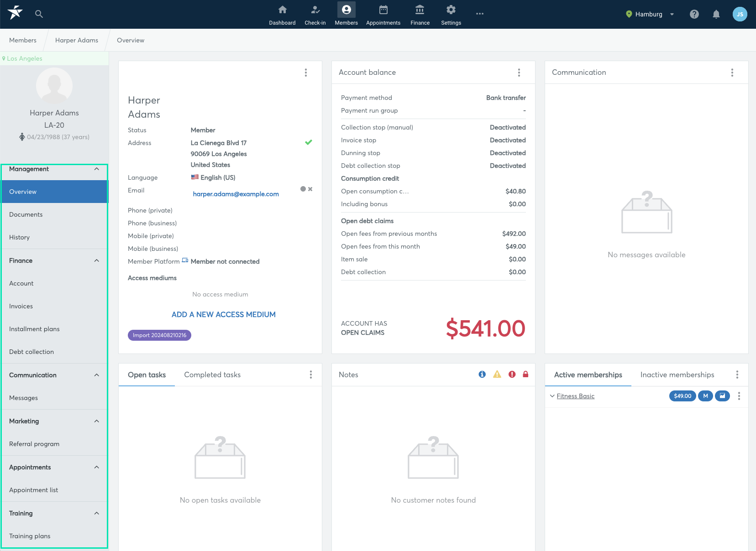Screen dimensions: 756x551
Task: Open Appointment list in sidebar
Action: click(54, 490)
